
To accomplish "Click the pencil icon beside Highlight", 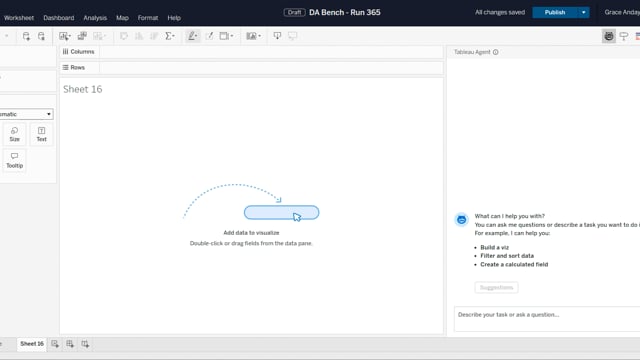I will 209,36.
